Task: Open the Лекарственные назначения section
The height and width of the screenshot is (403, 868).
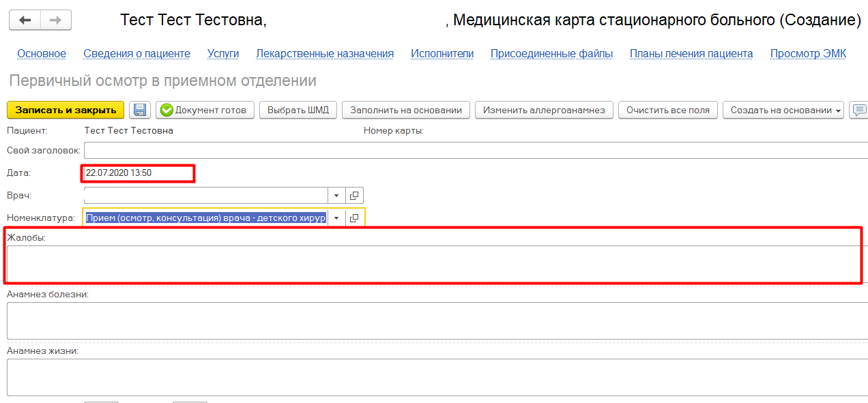Action: pyautogui.click(x=325, y=54)
